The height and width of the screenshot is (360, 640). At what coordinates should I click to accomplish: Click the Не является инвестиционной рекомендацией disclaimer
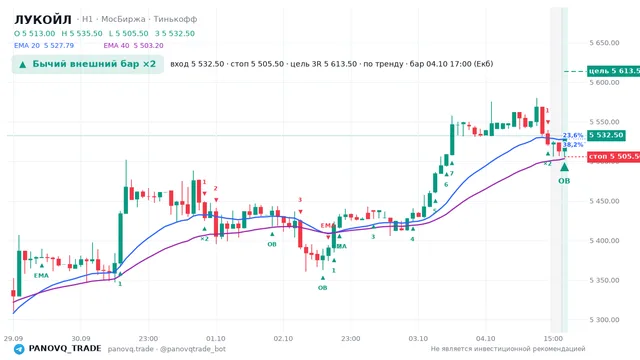pyautogui.click(x=508, y=349)
